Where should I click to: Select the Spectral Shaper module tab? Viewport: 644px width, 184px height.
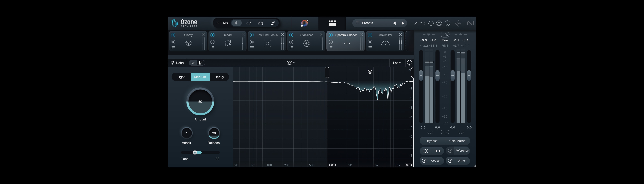(345, 41)
